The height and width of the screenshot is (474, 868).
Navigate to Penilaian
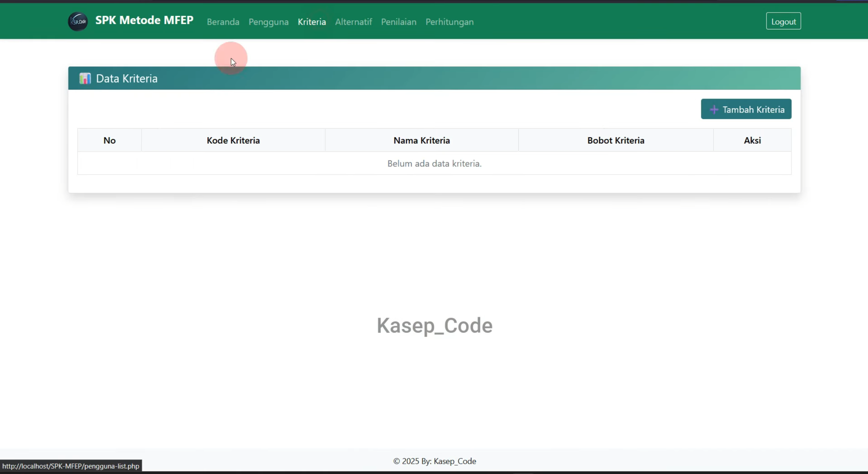coord(399,22)
